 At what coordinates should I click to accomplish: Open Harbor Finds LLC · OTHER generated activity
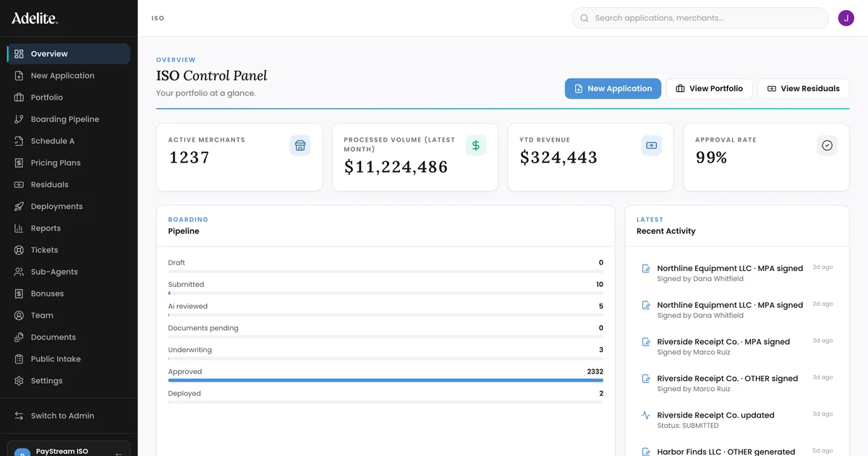(737, 450)
